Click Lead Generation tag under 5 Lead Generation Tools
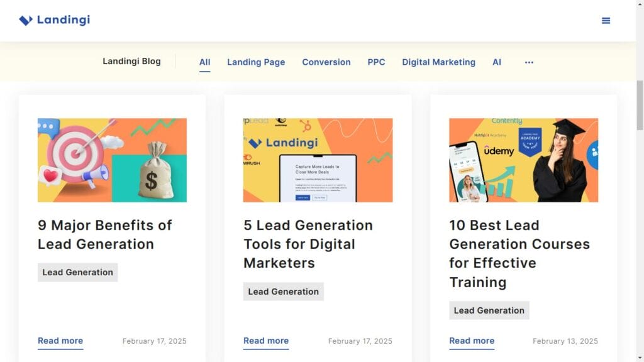Image resolution: width=644 pixels, height=362 pixels. pyautogui.click(x=284, y=292)
